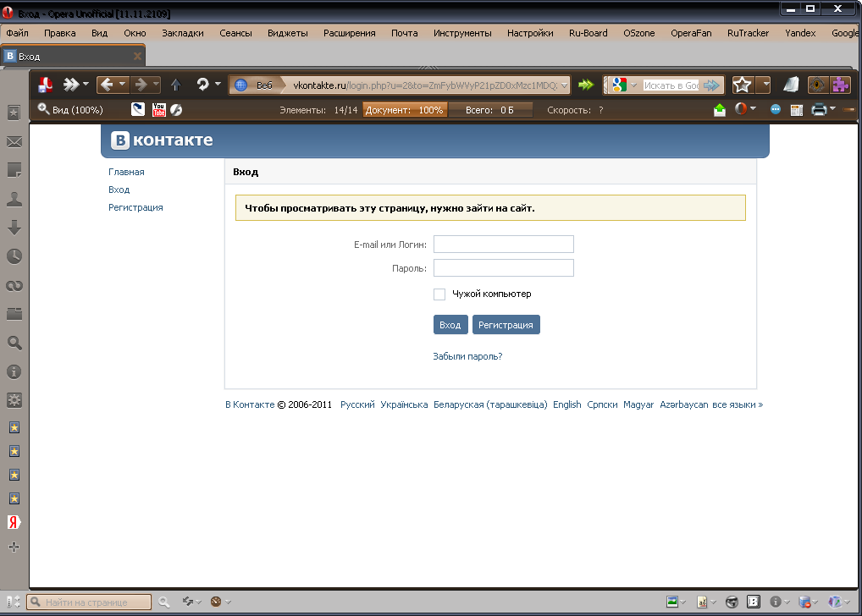This screenshot has width=862, height=616.
Task: Open the Links panel chain icon
Action: [x=14, y=286]
